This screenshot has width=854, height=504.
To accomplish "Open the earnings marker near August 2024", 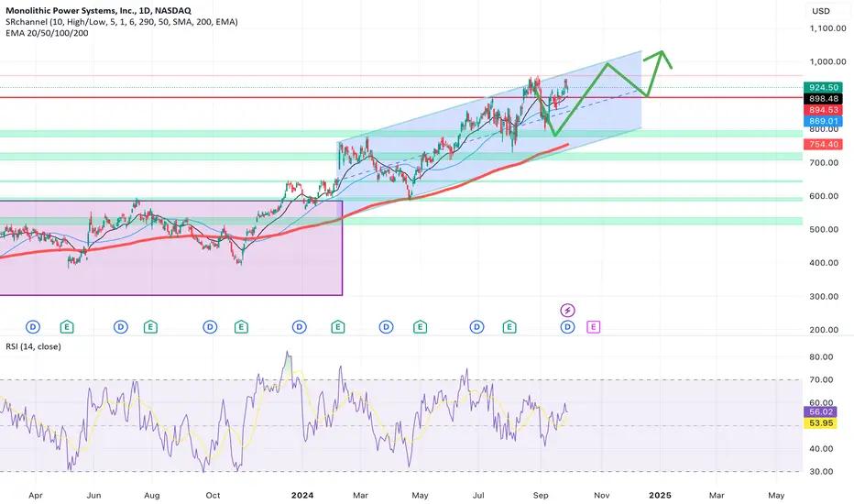I will [509, 327].
